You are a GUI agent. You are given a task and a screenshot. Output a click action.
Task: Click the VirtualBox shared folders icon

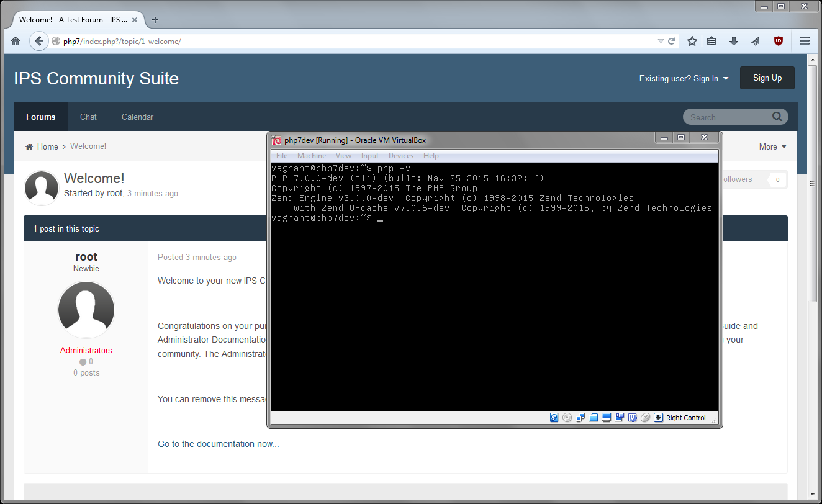pyautogui.click(x=593, y=418)
